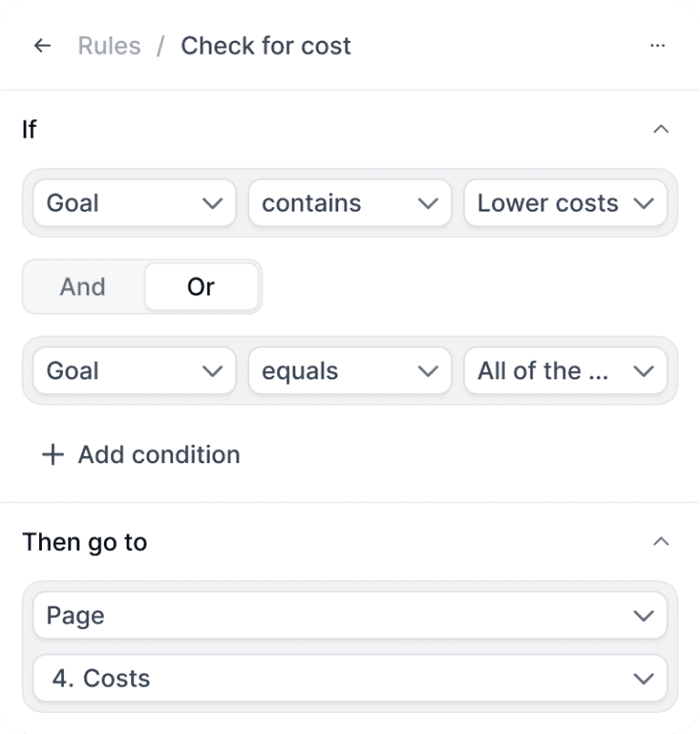700x734 pixels.
Task: Click the chevron in Lower costs dropdown
Action: [x=643, y=203]
